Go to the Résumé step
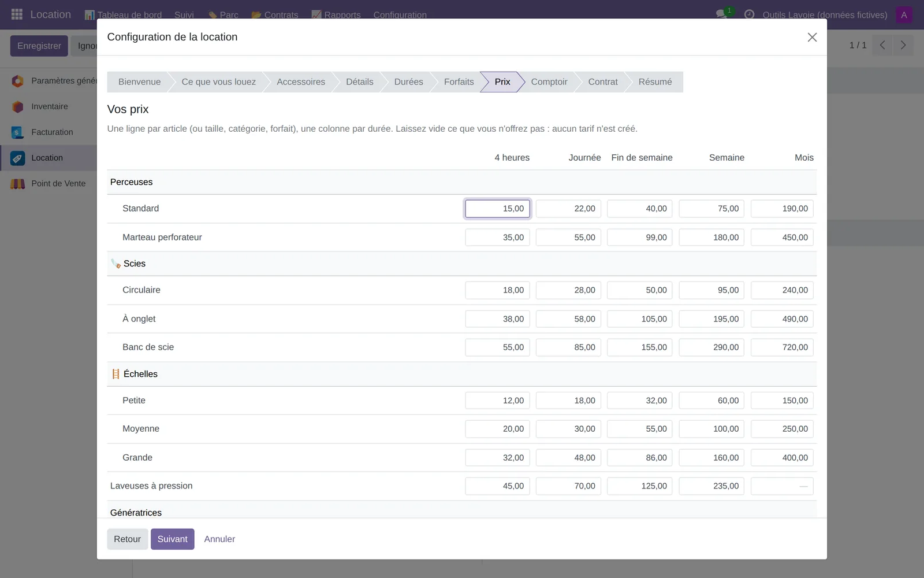 [655, 82]
